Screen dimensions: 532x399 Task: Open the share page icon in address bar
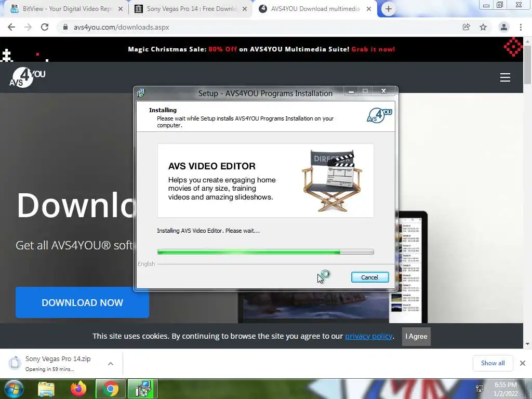pos(466,27)
